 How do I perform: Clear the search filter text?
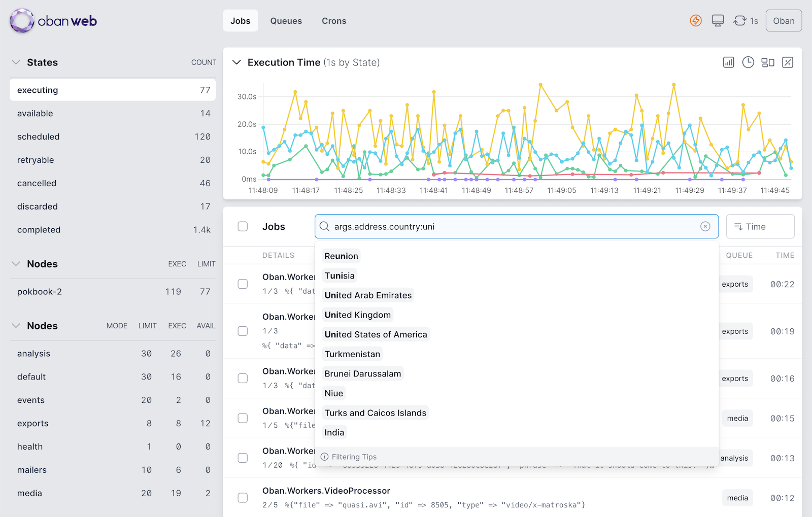pos(705,227)
